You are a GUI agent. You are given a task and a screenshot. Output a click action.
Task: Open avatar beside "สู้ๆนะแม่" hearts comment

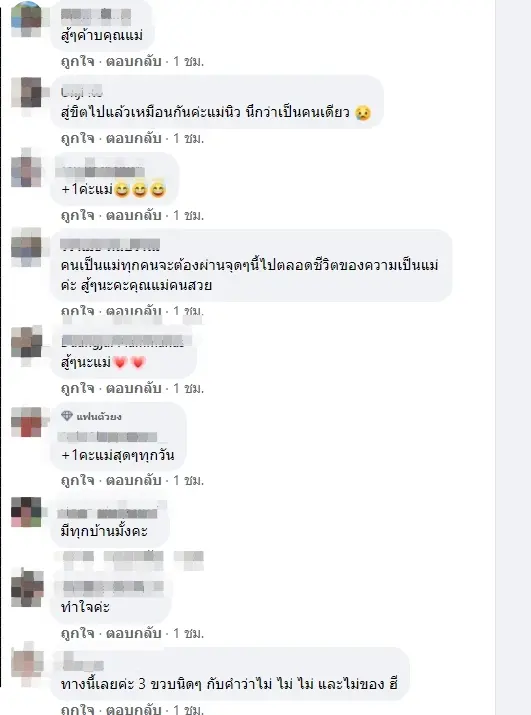coord(26,342)
